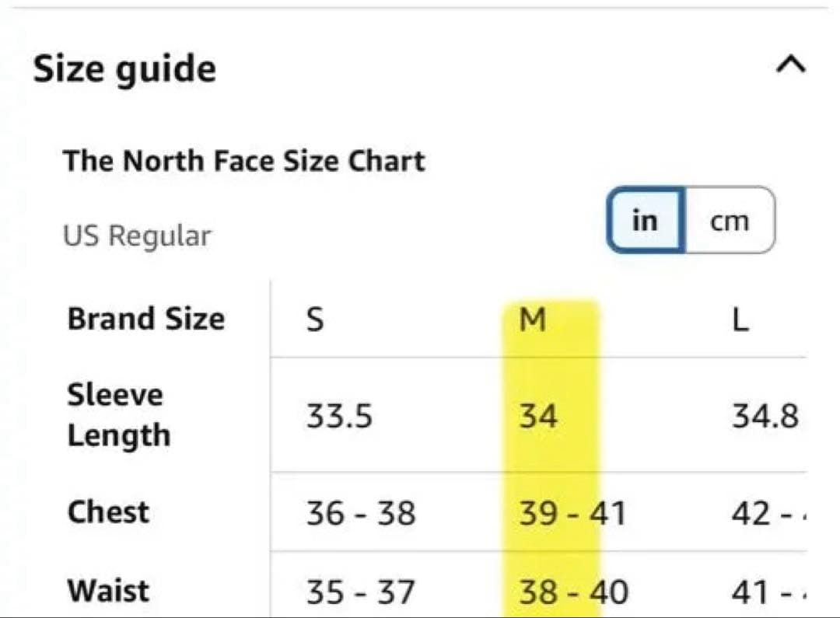
Task: Click the Sleeve Length row label
Action: coord(119,415)
